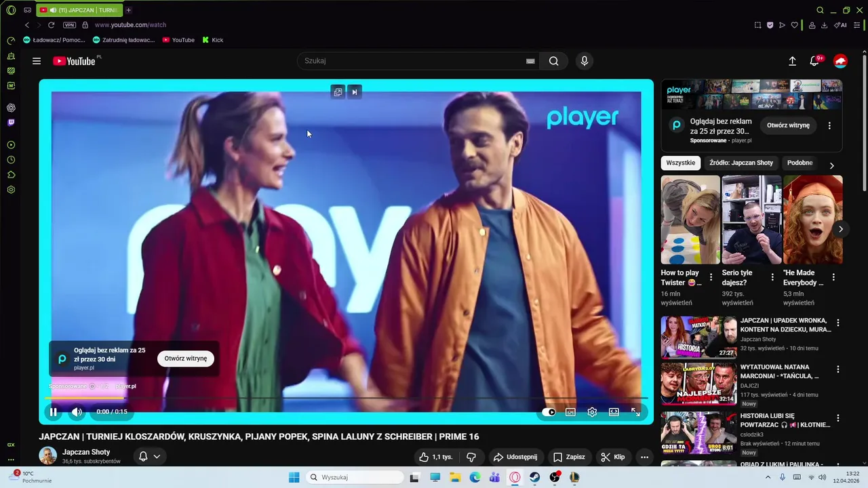Like the video (1,1 tys.)

coord(435,457)
